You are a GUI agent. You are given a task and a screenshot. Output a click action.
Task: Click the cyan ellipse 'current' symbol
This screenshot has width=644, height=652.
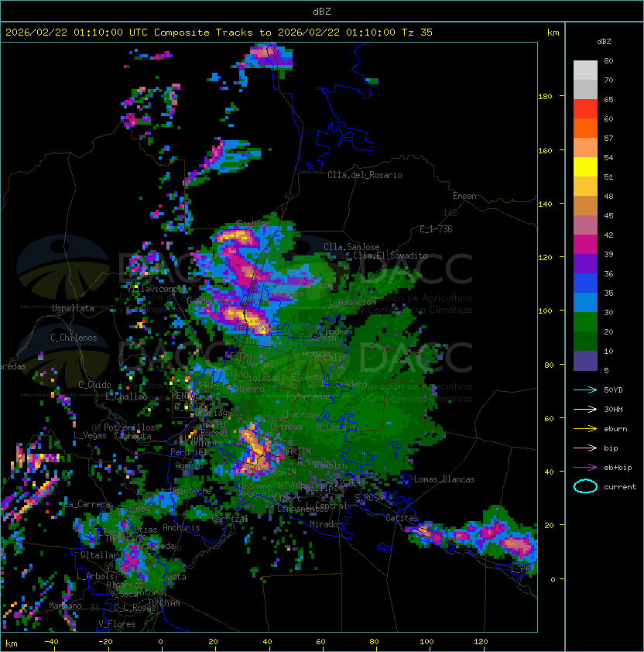click(585, 486)
